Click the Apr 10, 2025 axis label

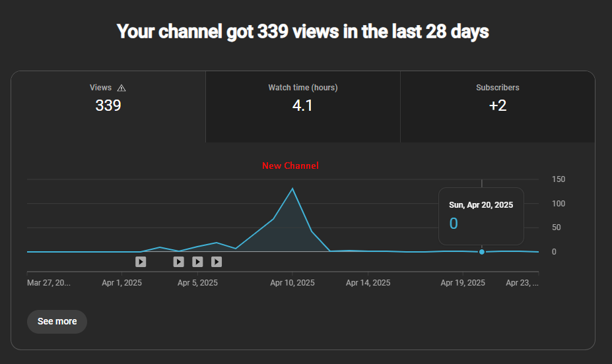(292, 283)
